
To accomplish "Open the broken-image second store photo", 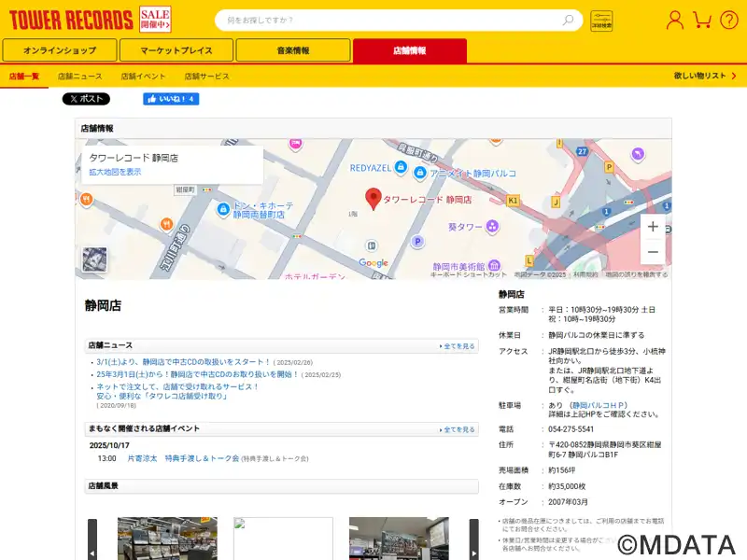I will click(x=283, y=539).
